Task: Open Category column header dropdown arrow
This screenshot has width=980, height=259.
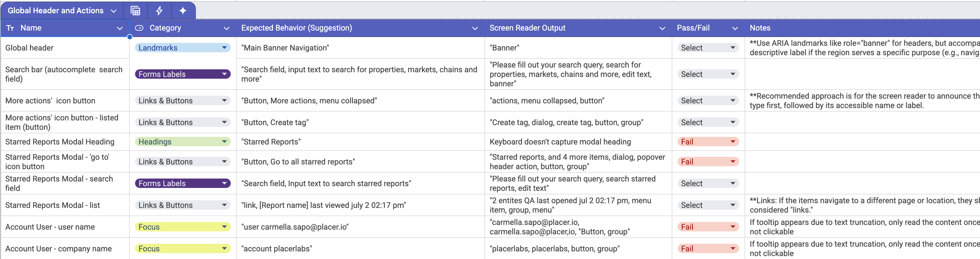Action: point(227,28)
